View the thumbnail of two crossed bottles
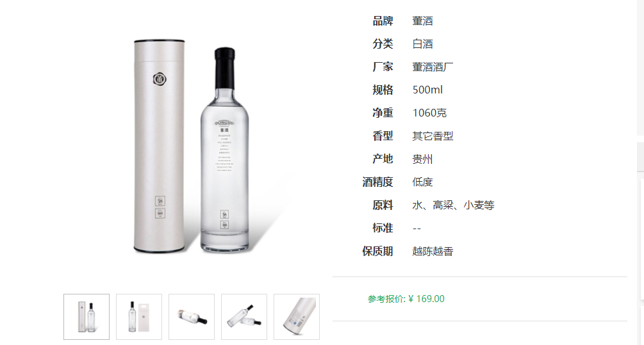Image resolution: width=644 pixels, height=345 pixels. [244, 317]
